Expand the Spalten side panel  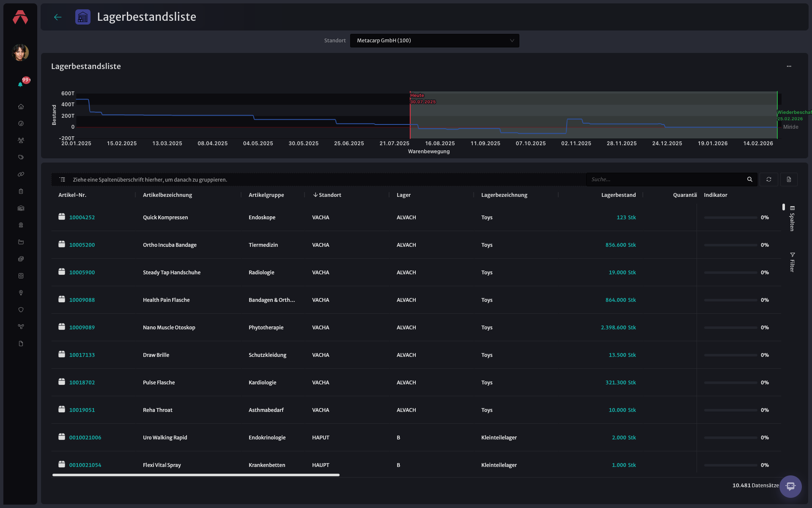coord(792,218)
